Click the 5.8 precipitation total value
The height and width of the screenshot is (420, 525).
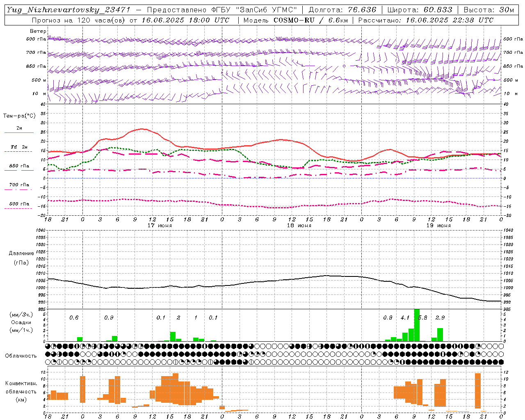coord(422,317)
